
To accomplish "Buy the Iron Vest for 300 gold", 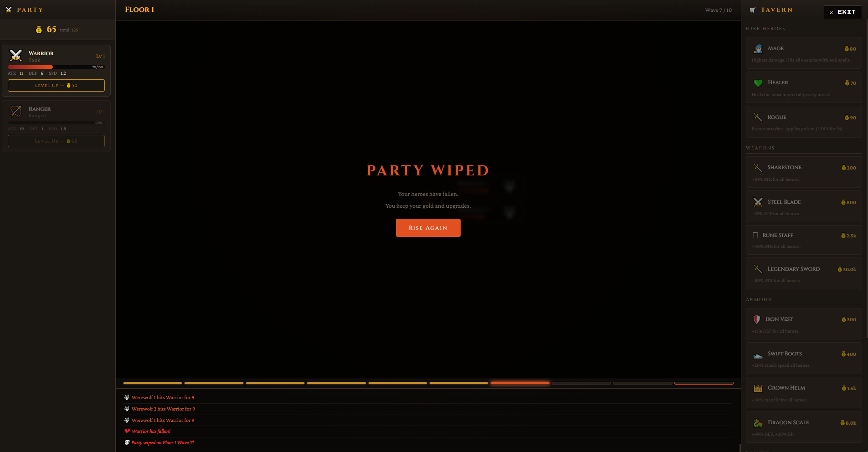I will pos(804,324).
